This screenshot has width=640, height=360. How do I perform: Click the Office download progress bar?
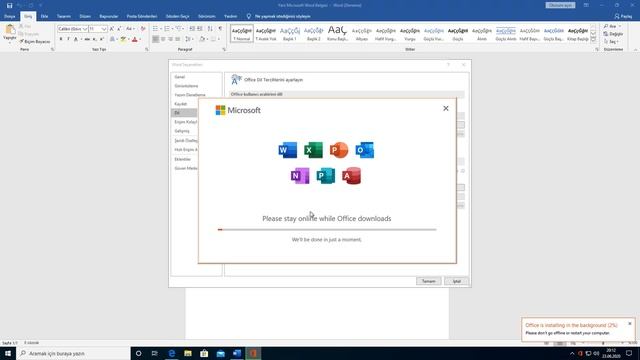327,229
